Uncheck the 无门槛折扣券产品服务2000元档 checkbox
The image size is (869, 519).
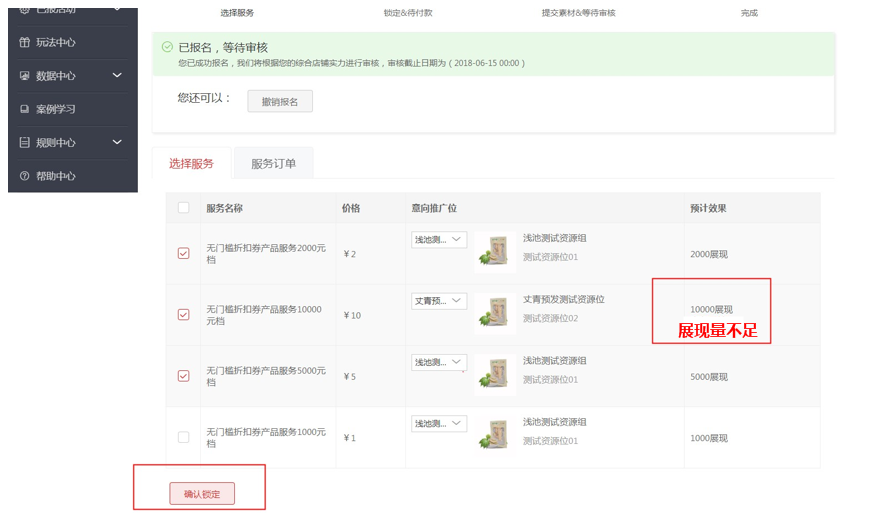pos(183,253)
